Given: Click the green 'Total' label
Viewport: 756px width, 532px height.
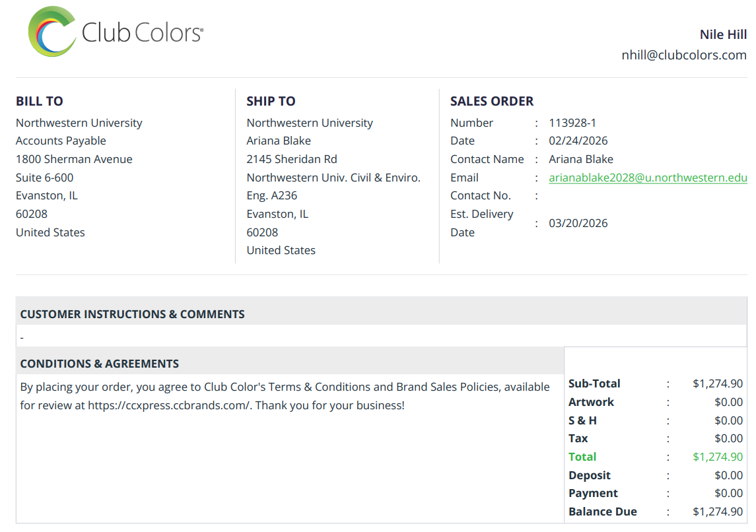Looking at the screenshot, I should point(582,457).
